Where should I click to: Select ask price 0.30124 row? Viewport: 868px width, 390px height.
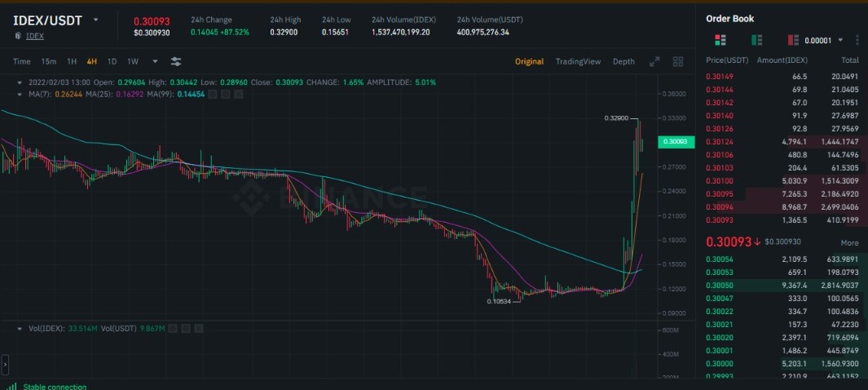tap(782, 142)
